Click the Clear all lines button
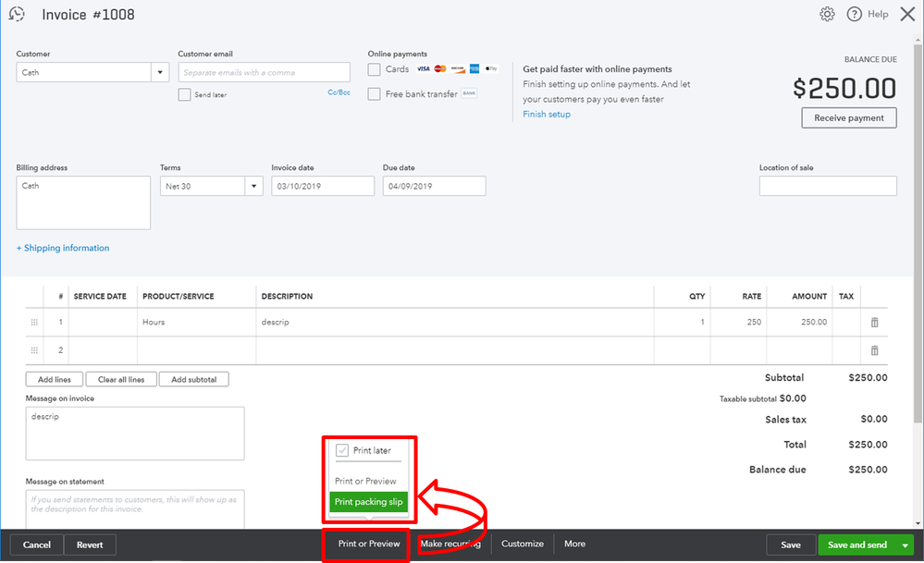The height and width of the screenshot is (563, 924). [x=121, y=379]
